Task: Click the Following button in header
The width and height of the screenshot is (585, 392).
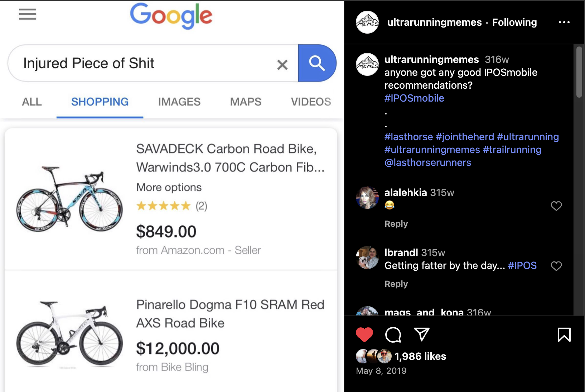Action: 514,23
